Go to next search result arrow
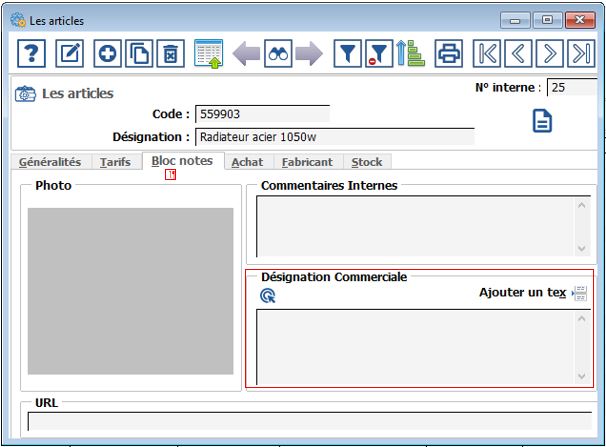This screenshot has height=447, width=606. [309, 53]
